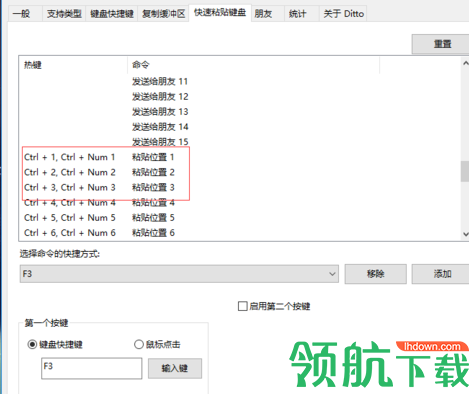Open the 一般 tab

pos(24,14)
